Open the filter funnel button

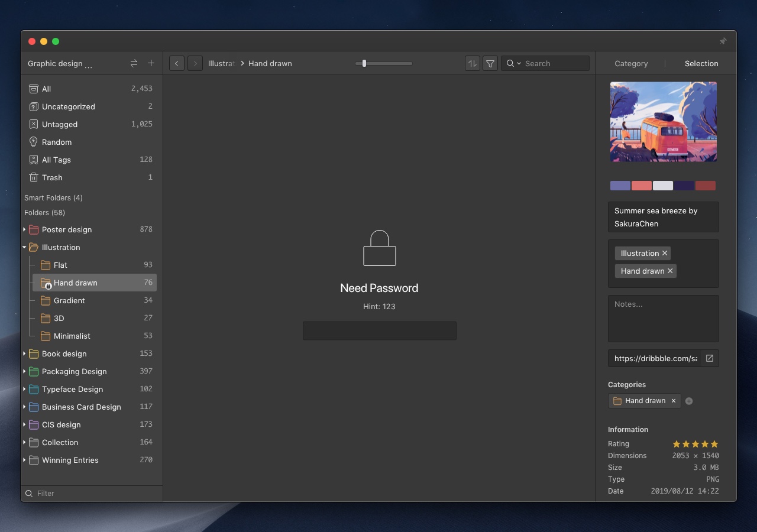490,63
